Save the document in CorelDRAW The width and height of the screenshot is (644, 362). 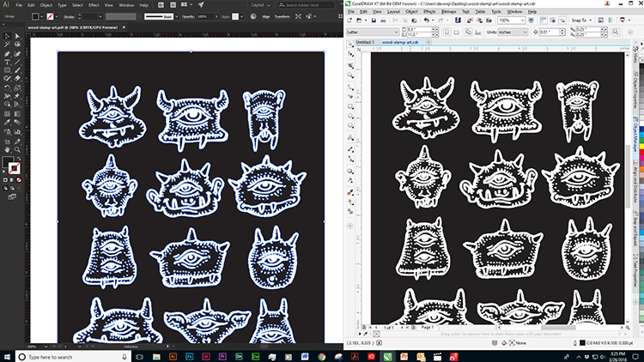click(x=374, y=20)
